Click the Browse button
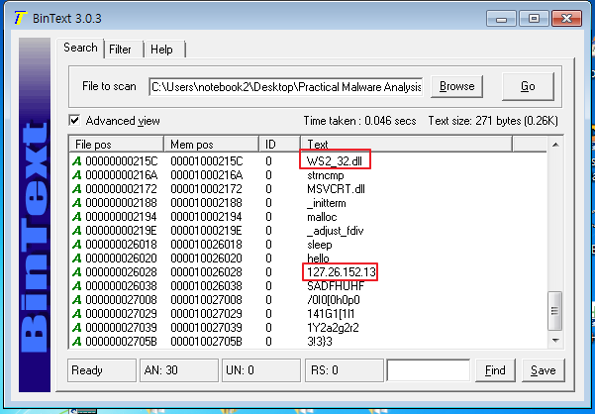Image resolution: width=596 pixels, height=414 pixels. click(457, 86)
